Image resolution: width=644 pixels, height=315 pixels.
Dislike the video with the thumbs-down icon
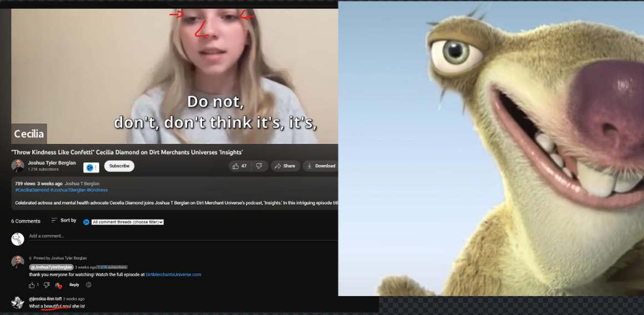coord(259,166)
